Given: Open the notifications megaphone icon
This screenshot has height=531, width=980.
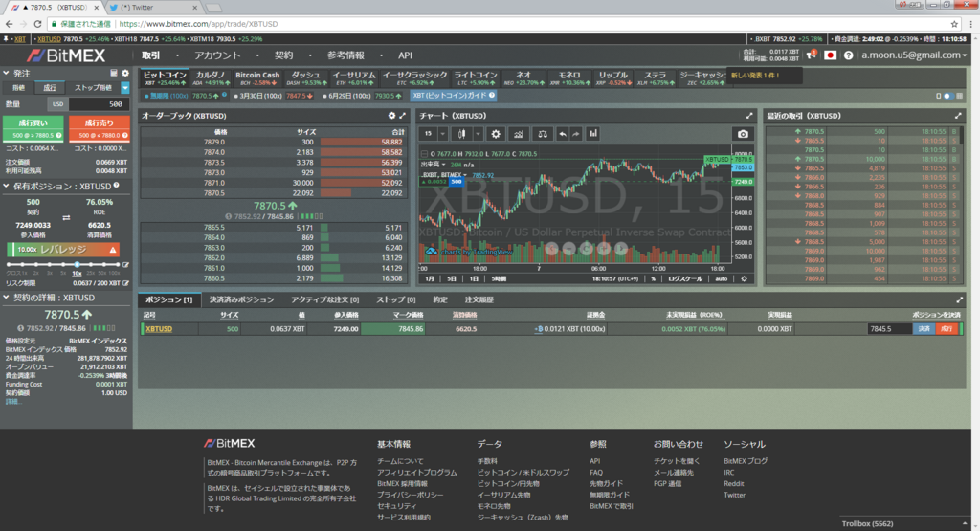Looking at the screenshot, I should coord(812,55).
